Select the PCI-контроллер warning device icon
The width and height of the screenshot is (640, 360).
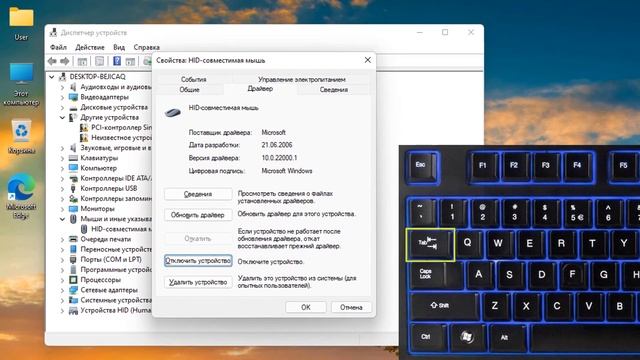coord(84,127)
